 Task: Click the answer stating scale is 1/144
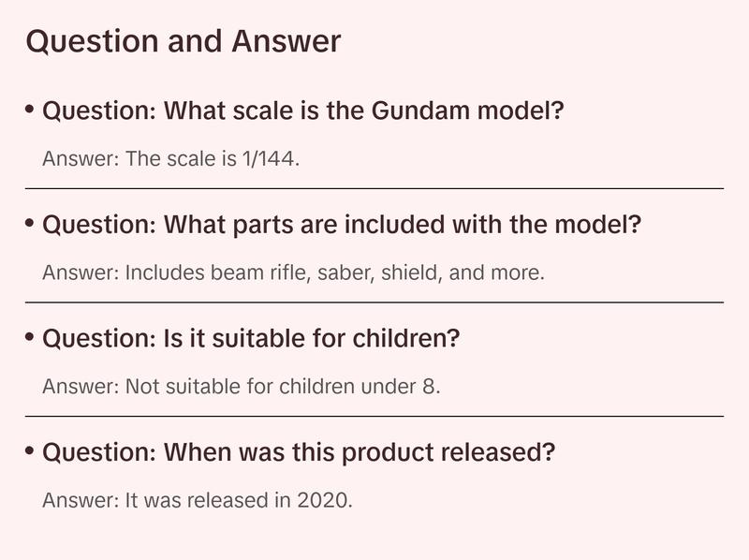pos(170,158)
